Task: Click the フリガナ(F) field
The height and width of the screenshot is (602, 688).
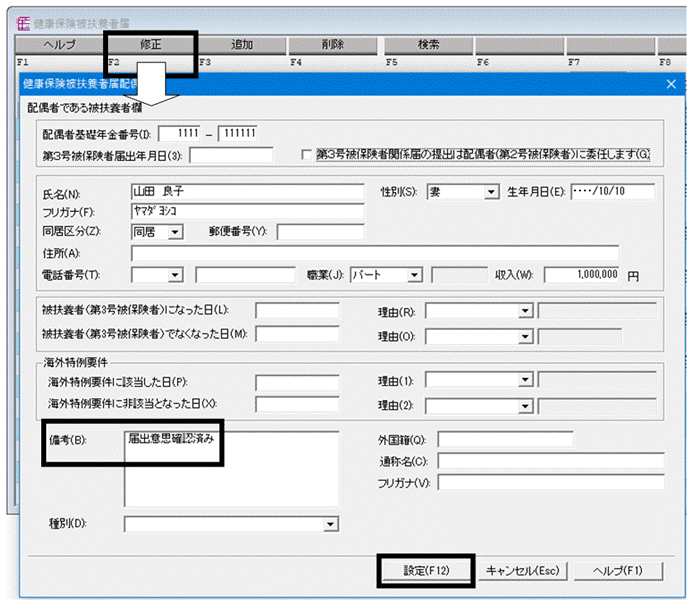Action: point(247,211)
